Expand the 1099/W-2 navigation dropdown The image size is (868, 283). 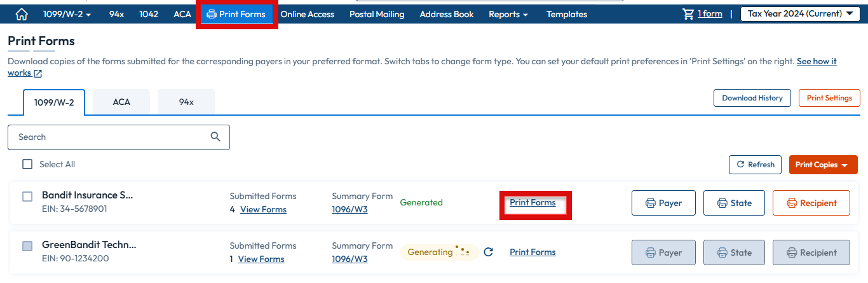(67, 14)
